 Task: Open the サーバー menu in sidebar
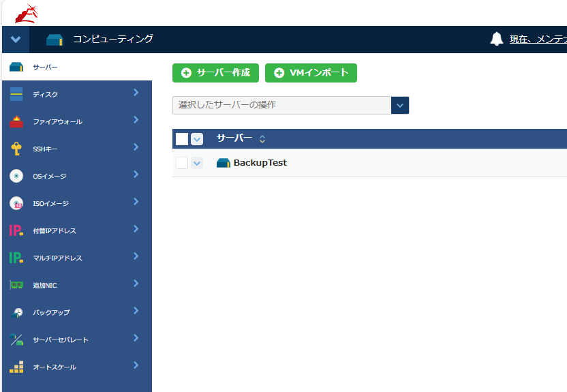(x=45, y=67)
